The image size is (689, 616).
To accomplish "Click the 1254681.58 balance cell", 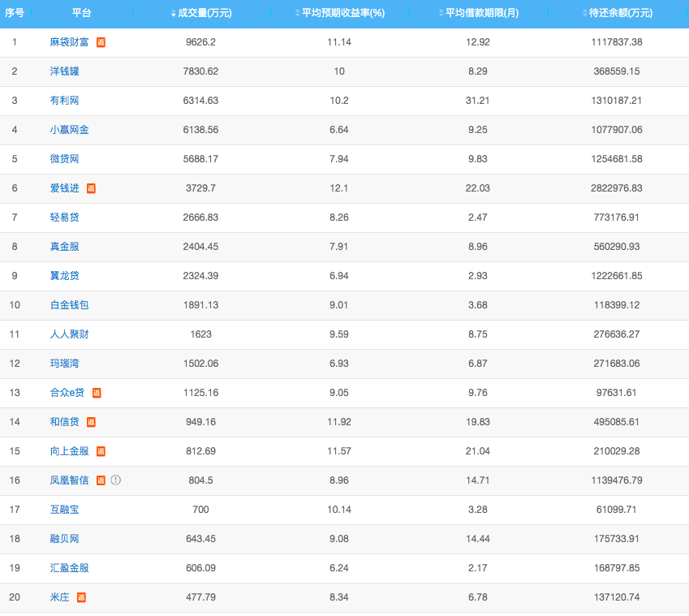I will click(617, 159).
